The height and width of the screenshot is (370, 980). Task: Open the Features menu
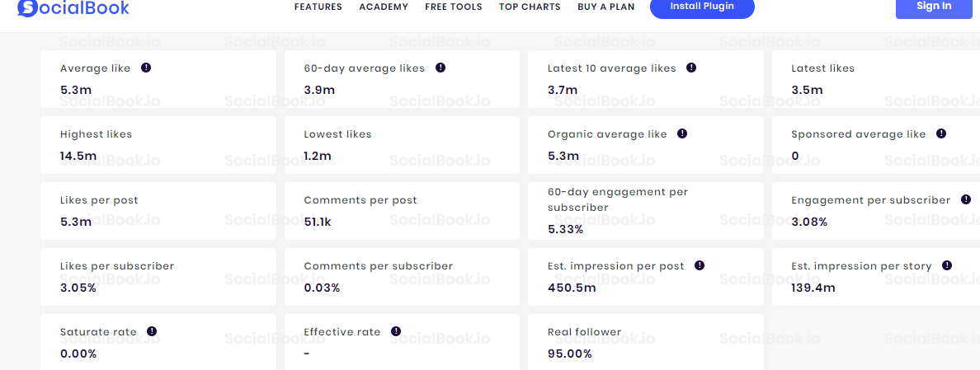coord(318,7)
